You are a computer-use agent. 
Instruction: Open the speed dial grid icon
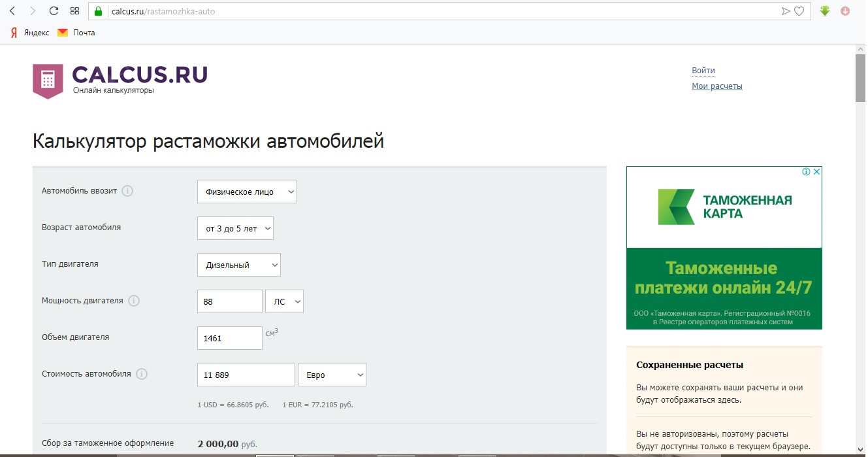click(74, 11)
